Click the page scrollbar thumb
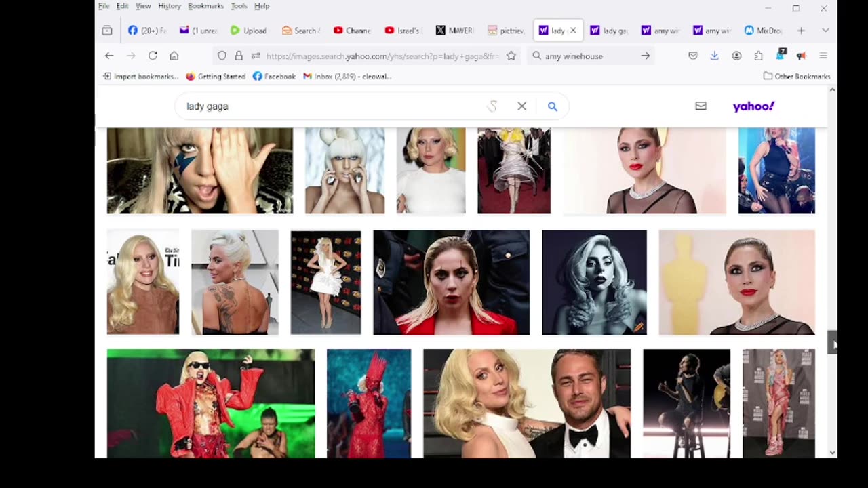 pos(832,342)
